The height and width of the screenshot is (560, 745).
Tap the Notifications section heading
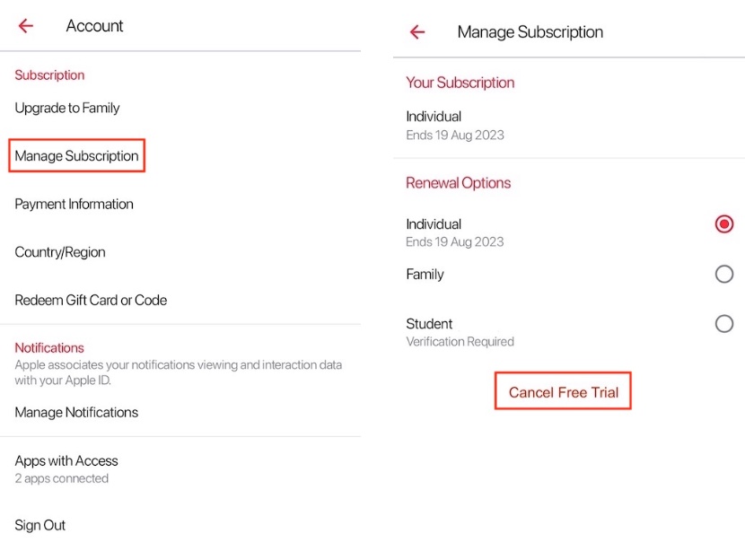(x=49, y=347)
